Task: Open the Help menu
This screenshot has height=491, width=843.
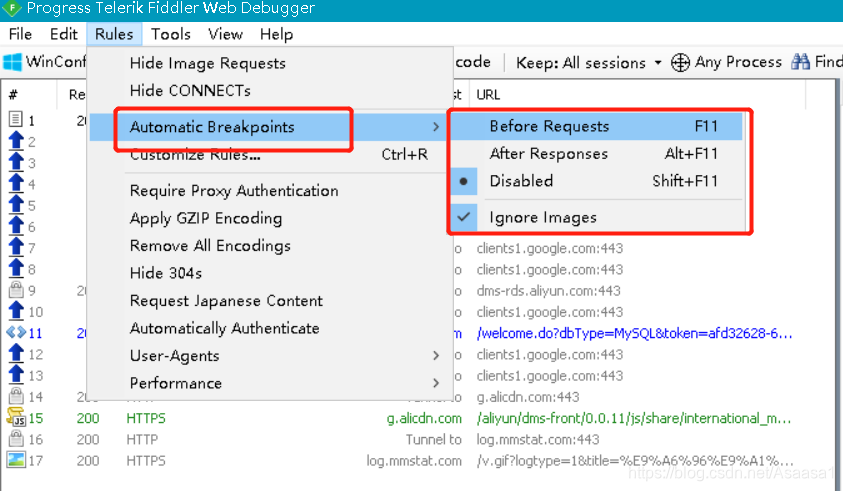Action: click(276, 34)
